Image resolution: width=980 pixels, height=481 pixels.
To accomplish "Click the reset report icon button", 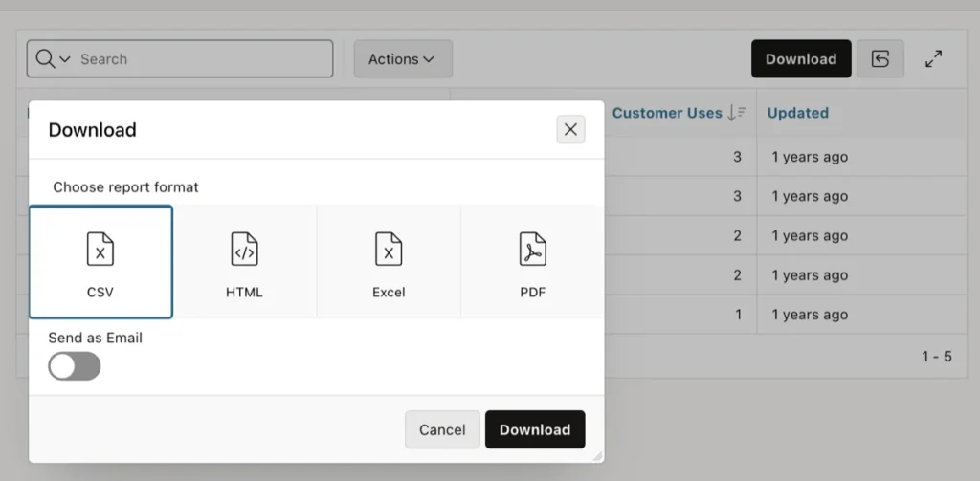I will click(880, 58).
